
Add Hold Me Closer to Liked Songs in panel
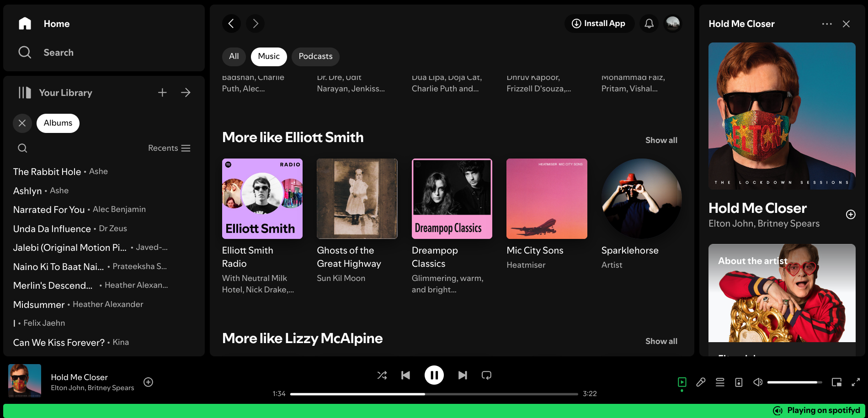[x=851, y=215]
